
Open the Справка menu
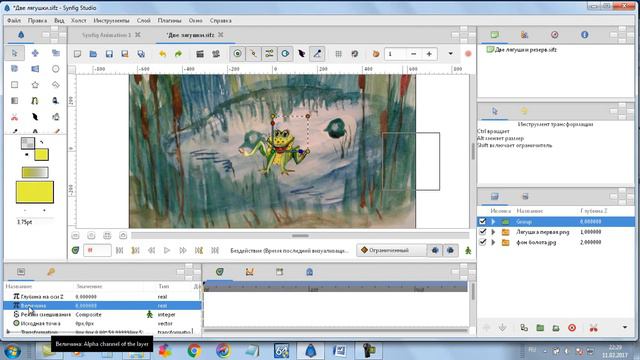(220, 20)
